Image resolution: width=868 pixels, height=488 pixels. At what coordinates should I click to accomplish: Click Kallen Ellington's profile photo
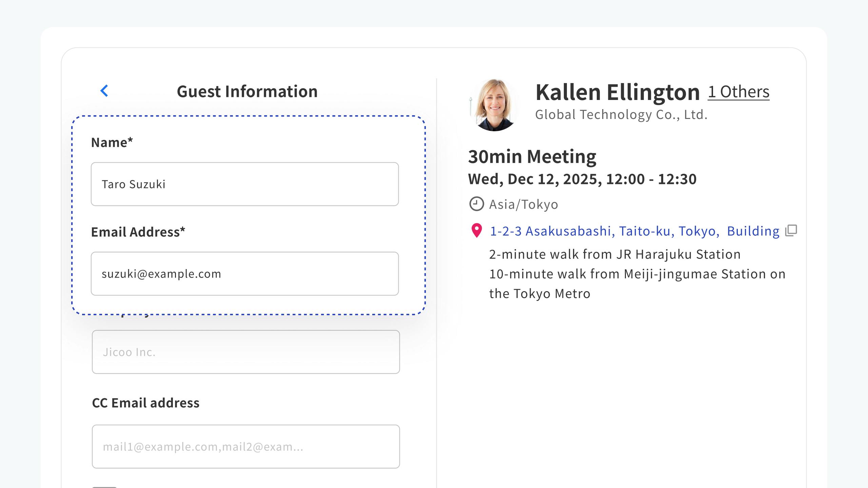[494, 105]
